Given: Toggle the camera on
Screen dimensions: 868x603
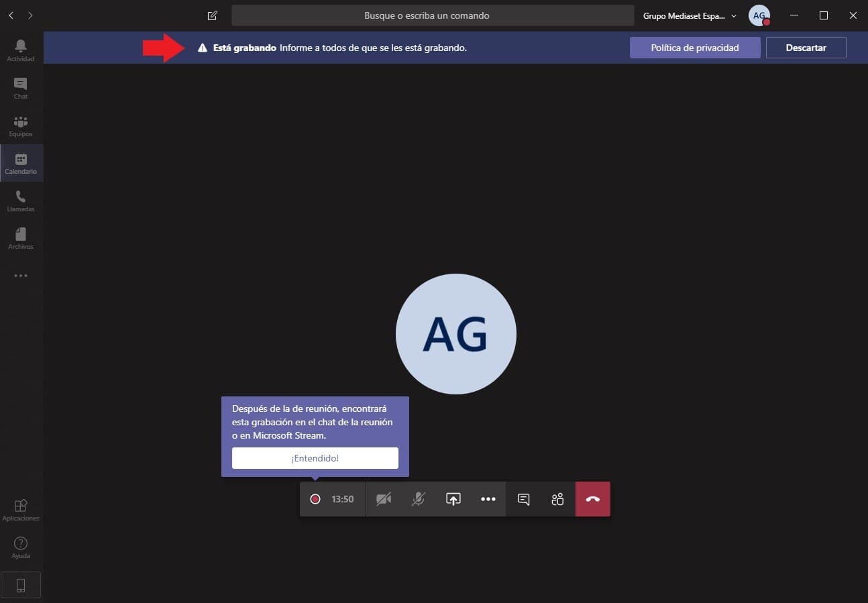Looking at the screenshot, I should pyautogui.click(x=384, y=499).
